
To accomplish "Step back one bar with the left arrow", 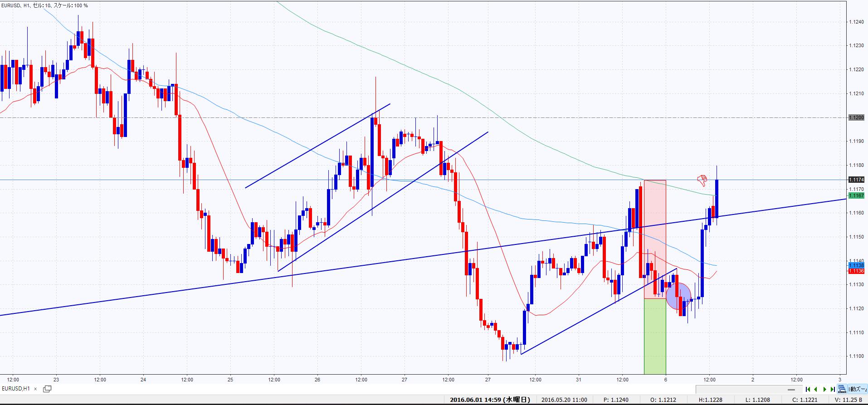I will tap(816, 389).
